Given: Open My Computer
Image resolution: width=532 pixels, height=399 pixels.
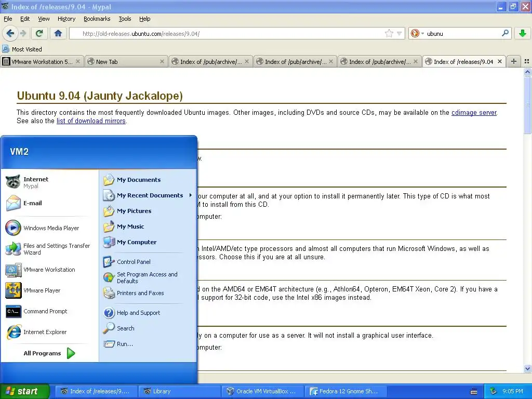Looking at the screenshot, I should coord(148,242).
